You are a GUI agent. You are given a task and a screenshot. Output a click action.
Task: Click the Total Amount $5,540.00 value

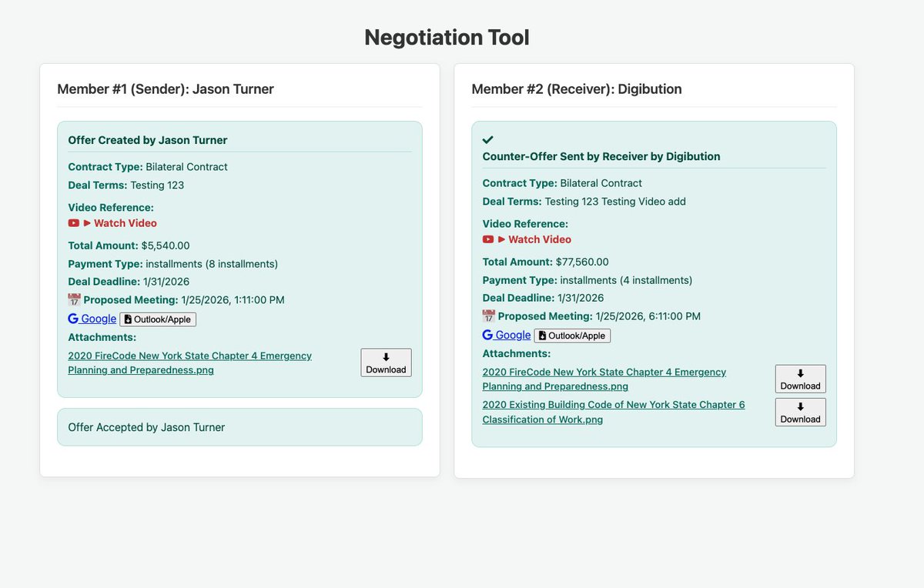(166, 246)
